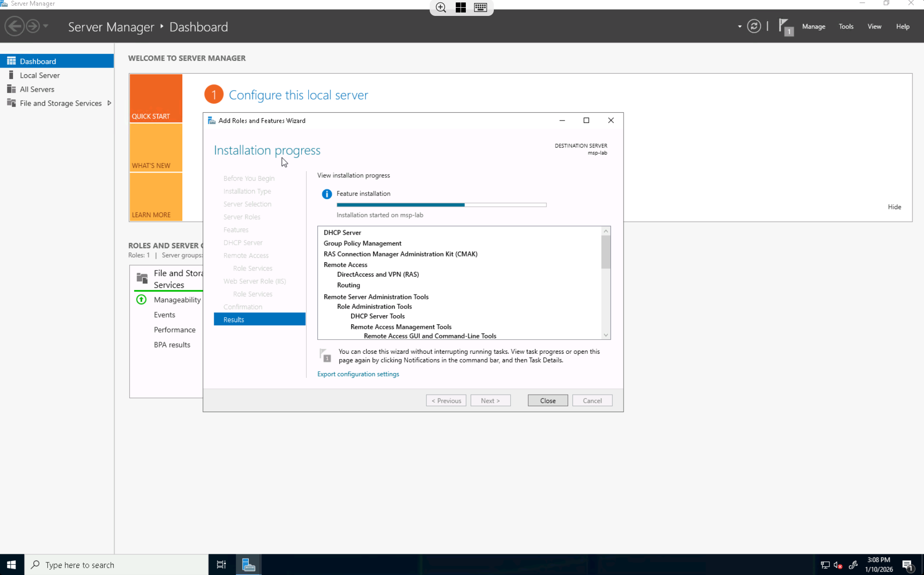Open navigation history dropdown arrow
924x575 pixels.
[x=46, y=26]
